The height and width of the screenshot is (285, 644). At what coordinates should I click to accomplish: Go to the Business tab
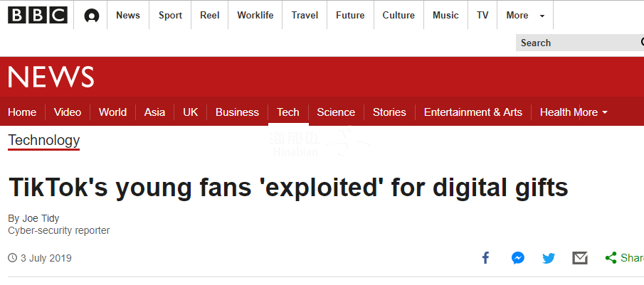(x=237, y=112)
